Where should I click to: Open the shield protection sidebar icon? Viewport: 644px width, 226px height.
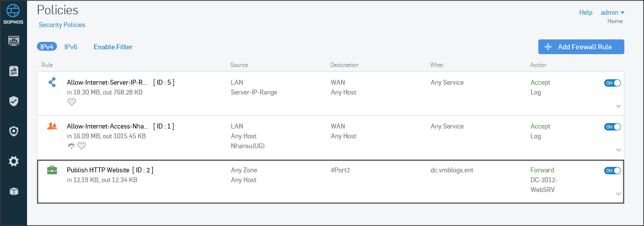pyautogui.click(x=14, y=101)
